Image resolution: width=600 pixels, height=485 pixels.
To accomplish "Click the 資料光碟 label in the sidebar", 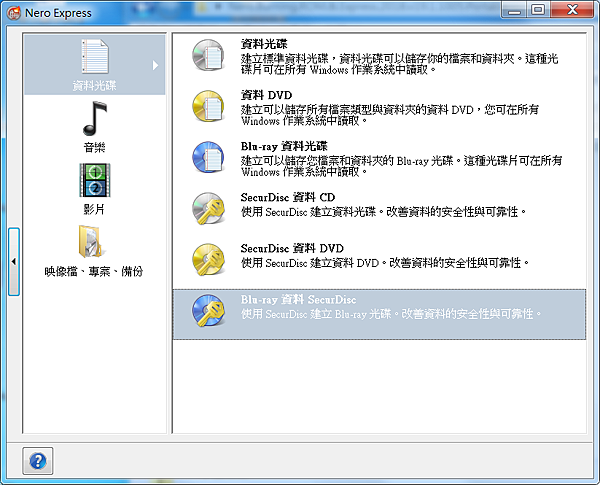I will pyautogui.click(x=95, y=85).
